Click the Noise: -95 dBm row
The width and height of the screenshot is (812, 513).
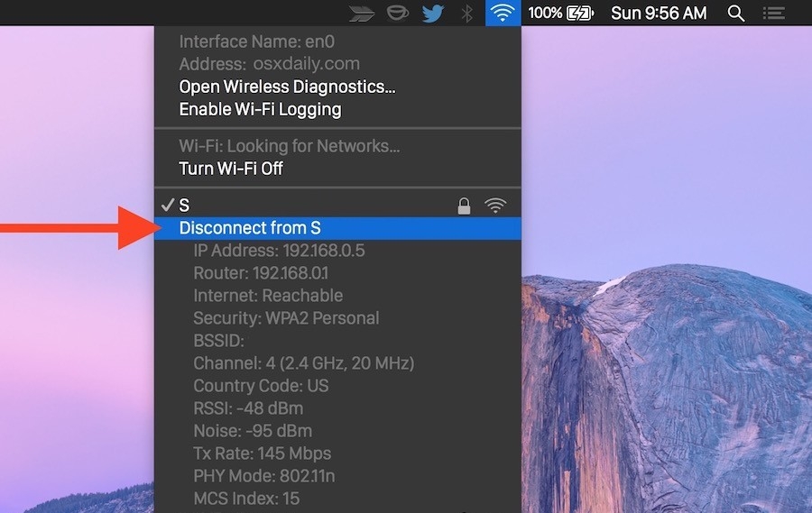tap(337, 431)
